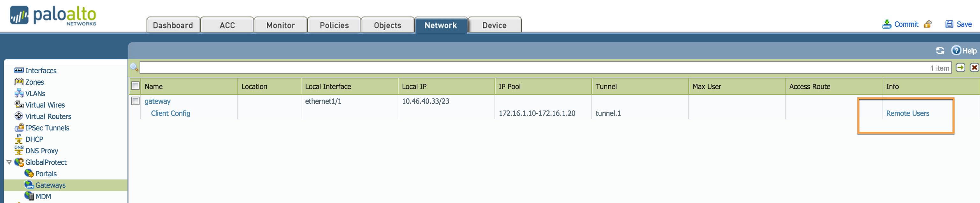This screenshot has width=980, height=203.
Task: Open the Help icon
Action: 956,50
